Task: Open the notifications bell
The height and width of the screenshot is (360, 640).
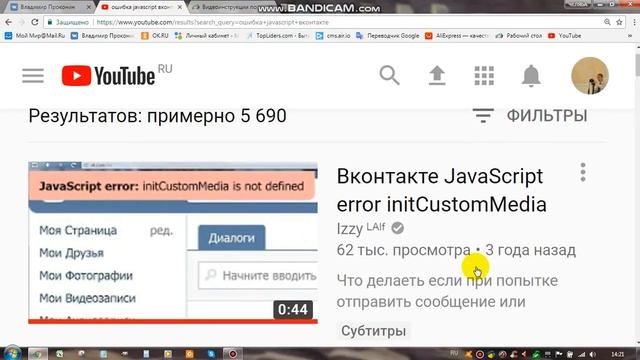Action: point(531,76)
